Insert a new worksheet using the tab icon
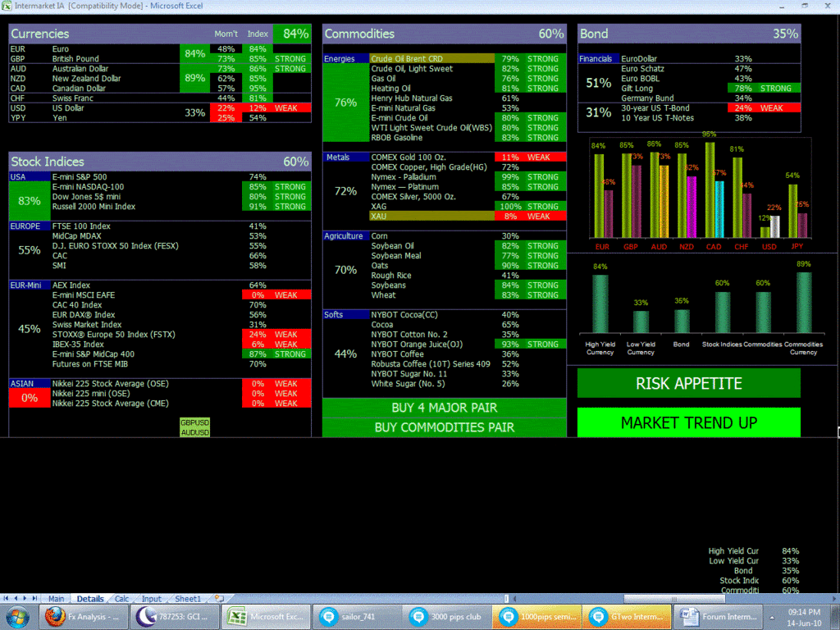Viewport: 840px width, 630px height. pyautogui.click(x=219, y=599)
